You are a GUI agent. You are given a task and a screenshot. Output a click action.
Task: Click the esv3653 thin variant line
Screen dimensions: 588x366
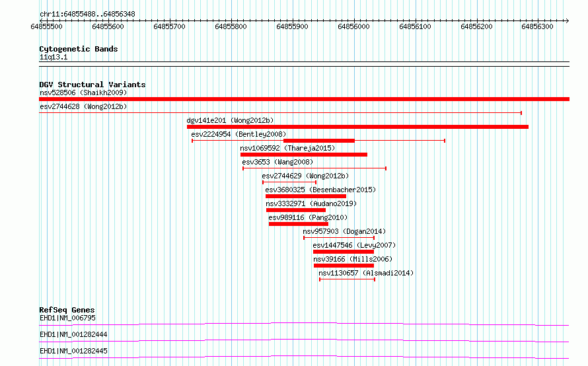click(314, 168)
